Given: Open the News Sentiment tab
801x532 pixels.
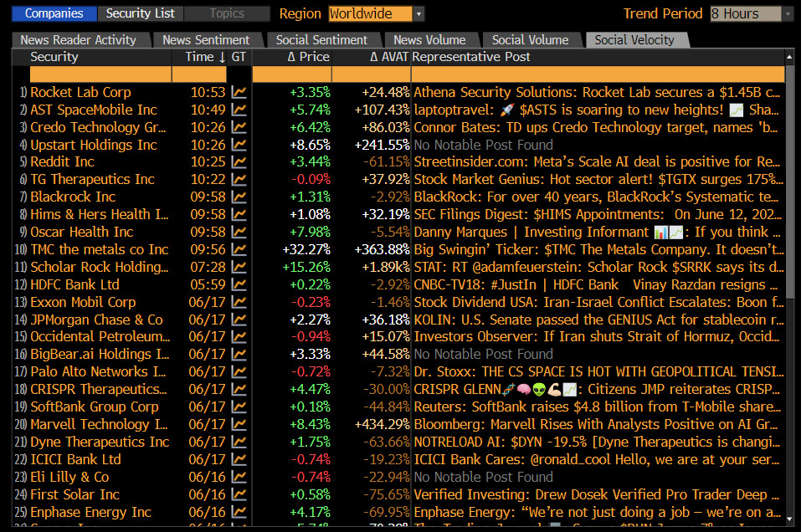Looking at the screenshot, I should click(x=206, y=40).
